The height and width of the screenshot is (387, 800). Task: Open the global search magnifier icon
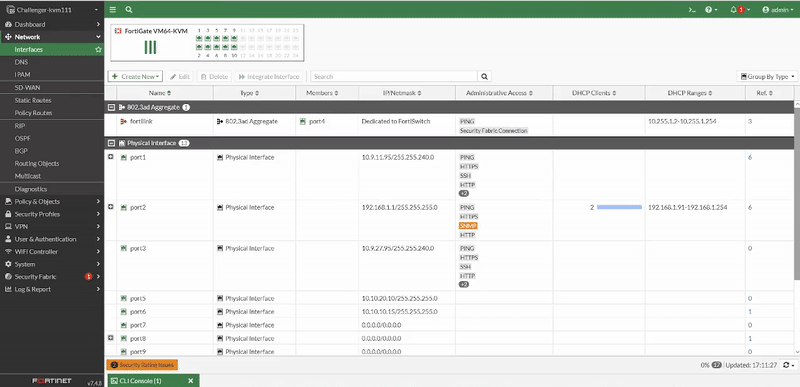[x=129, y=10]
